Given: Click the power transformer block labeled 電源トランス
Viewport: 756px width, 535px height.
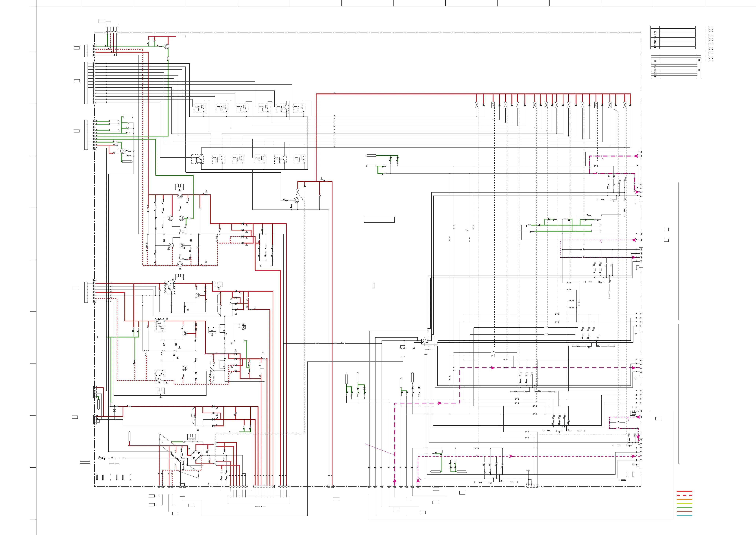Looking at the screenshot, I should 259,500.
